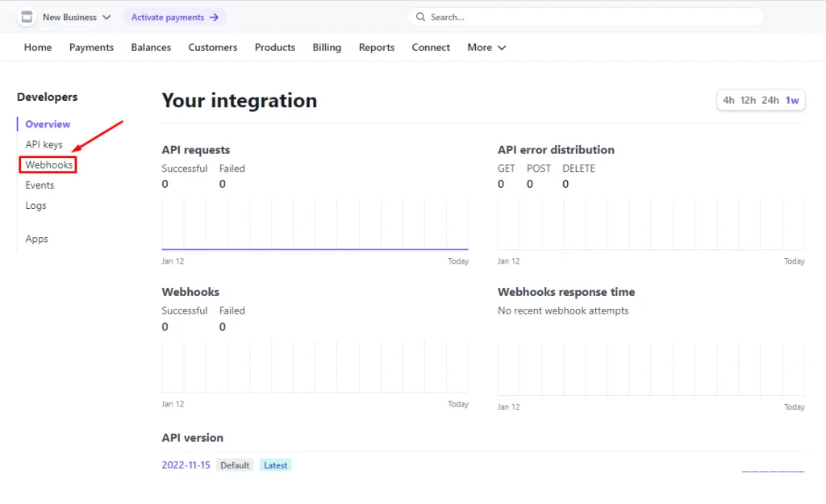
Task: Open the Connect tab
Action: [431, 48]
